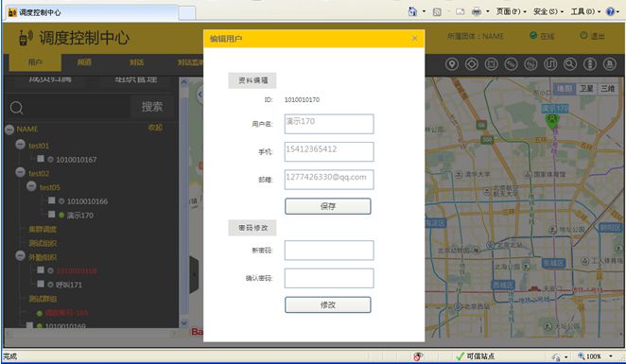Image resolution: width=626 pixels, height=364 pixels.
Task: Click the sidebar scrollbar down arrow
Action: tap(183, 322)
